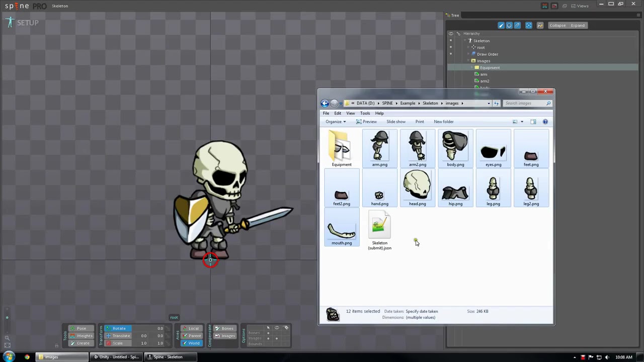
Task: Open the Windows Start menu
Action: click(x=9, y=357)
